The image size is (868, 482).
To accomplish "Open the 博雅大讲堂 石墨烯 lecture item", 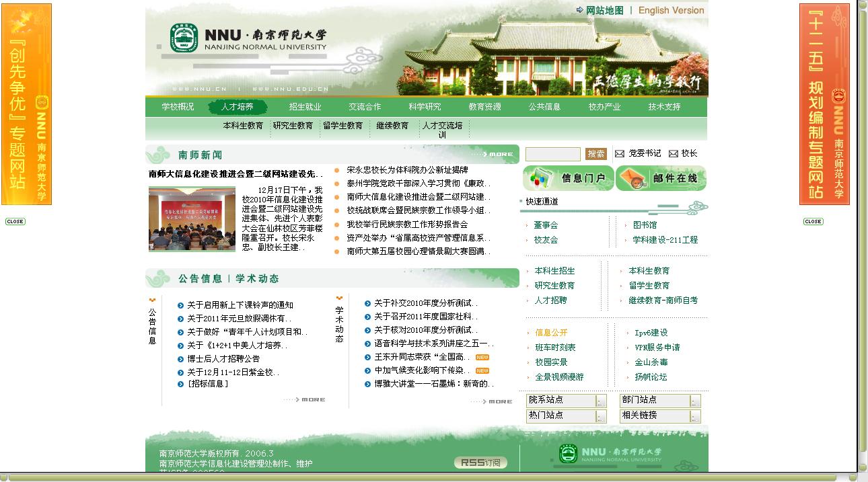I will (435, 384).
